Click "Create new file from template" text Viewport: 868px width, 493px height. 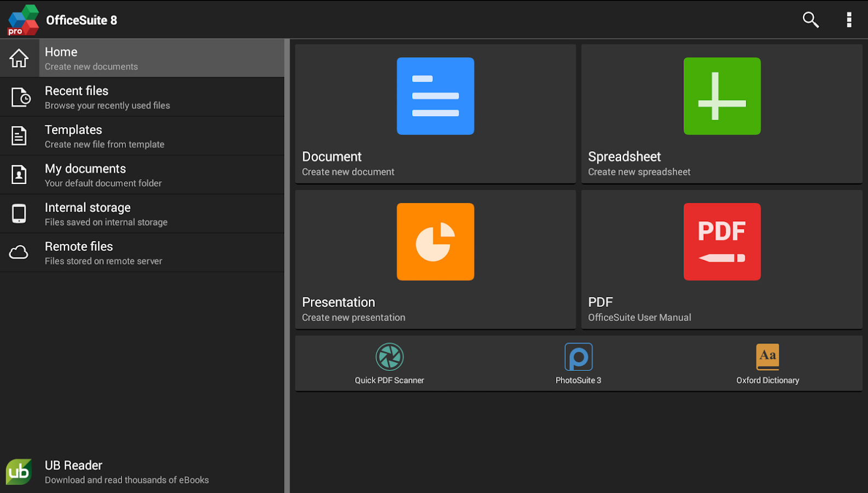[105, 145]
